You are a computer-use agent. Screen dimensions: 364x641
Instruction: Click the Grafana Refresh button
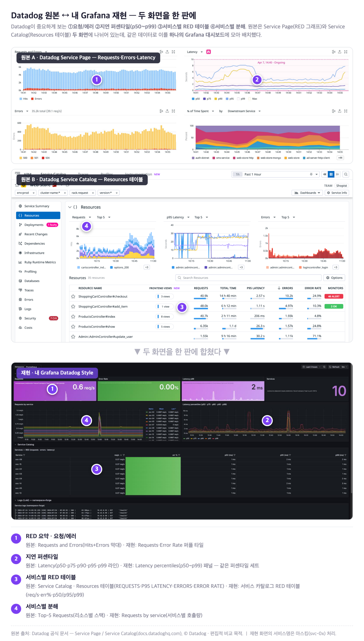coord(334,367)
